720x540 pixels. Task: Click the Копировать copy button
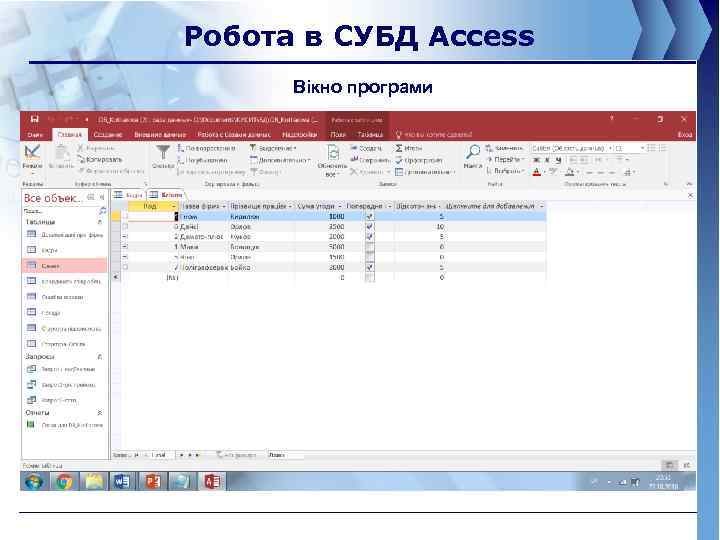point(100,159)
